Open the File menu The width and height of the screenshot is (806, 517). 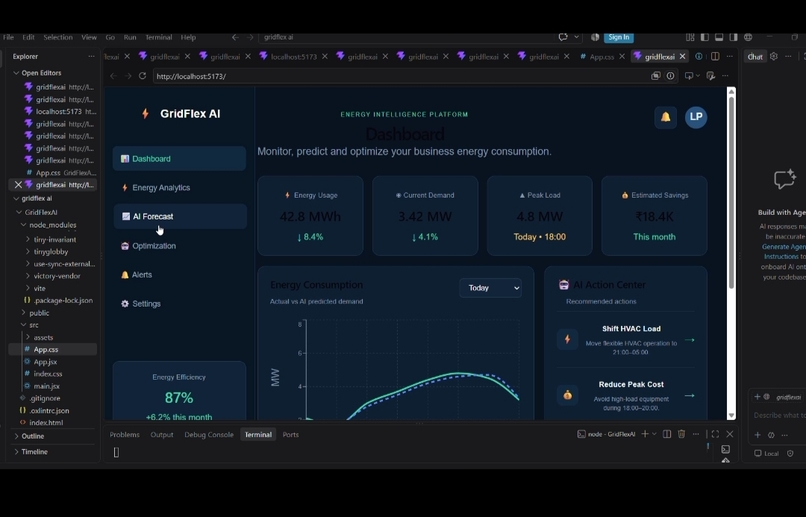point(8,37)
